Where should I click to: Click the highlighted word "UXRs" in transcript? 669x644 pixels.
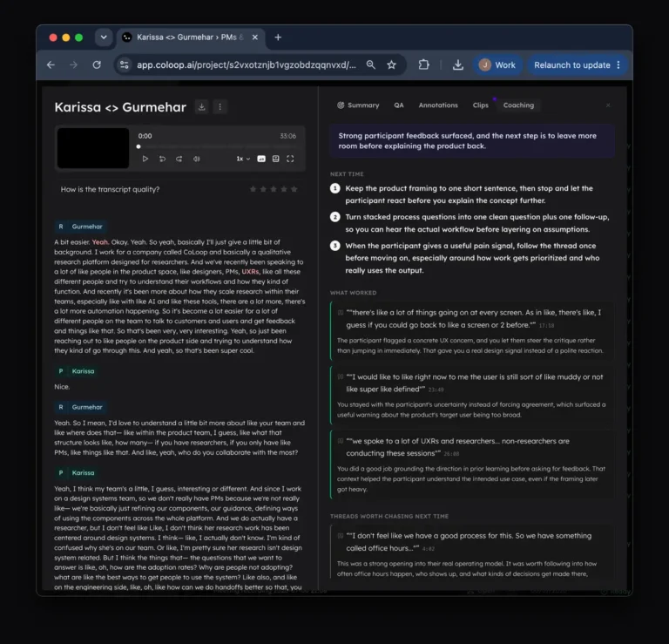[x=251, y=272]
